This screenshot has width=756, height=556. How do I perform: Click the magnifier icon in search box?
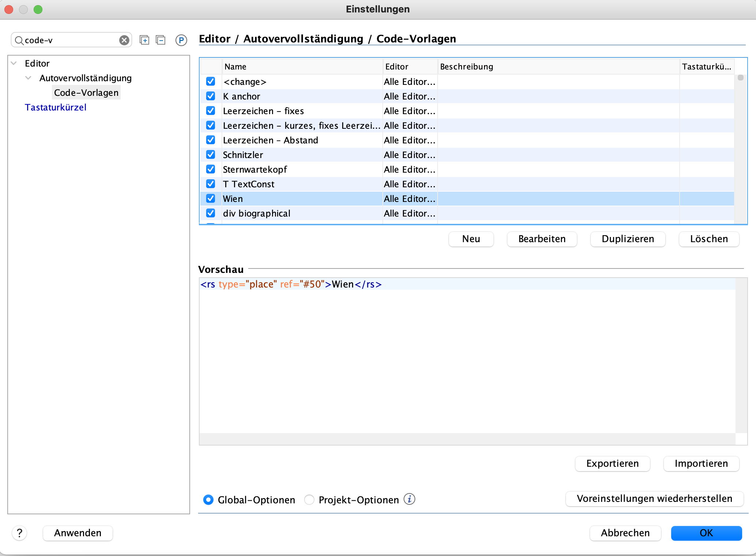click(x=19, y=40)
